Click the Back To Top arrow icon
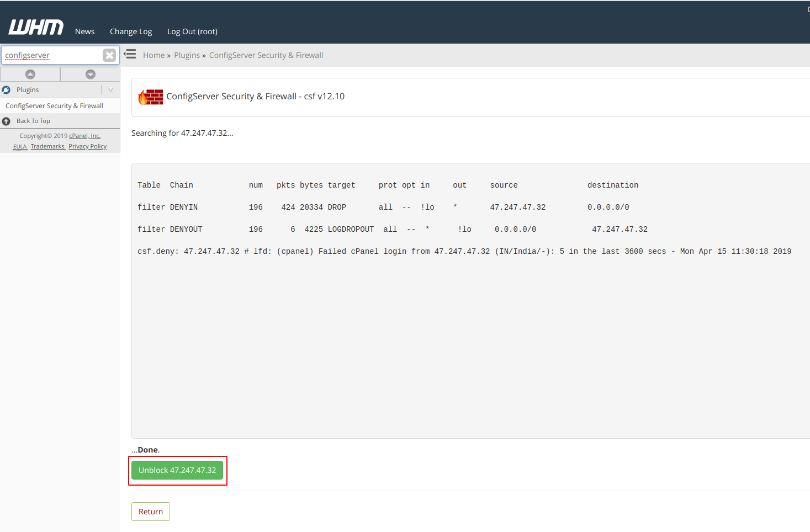Screen dimensions: 810x532 click(6, 121)
